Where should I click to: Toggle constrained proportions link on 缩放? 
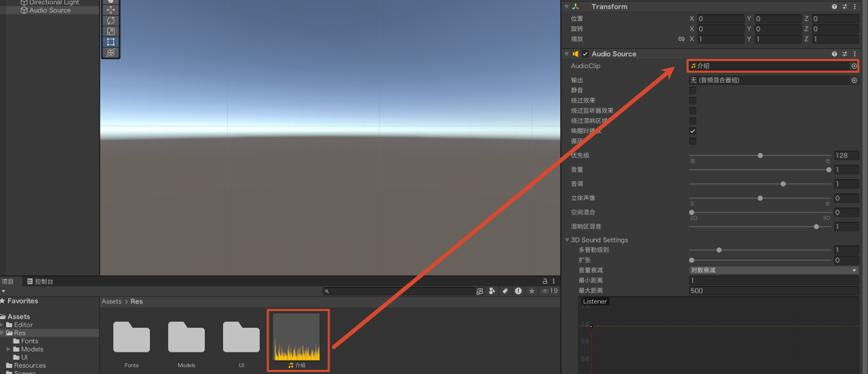coord(682,39)
